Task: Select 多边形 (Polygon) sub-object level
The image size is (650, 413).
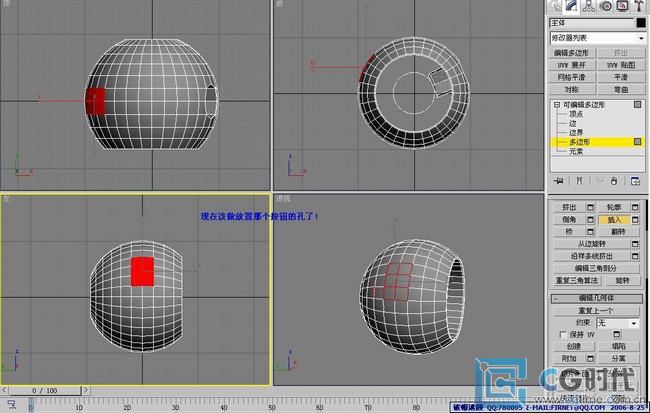Action: (x=579, y=142)
